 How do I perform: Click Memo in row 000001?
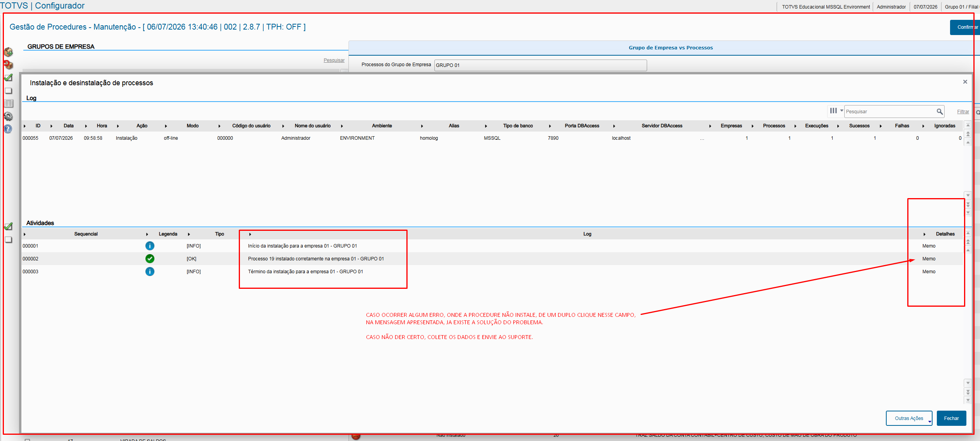929,246
